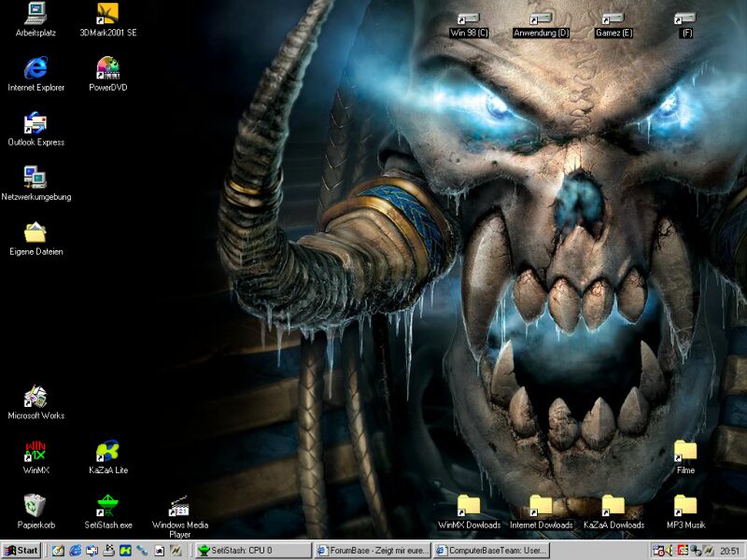Launch Internet Explorer from quick launch bar

coord(76,551)
